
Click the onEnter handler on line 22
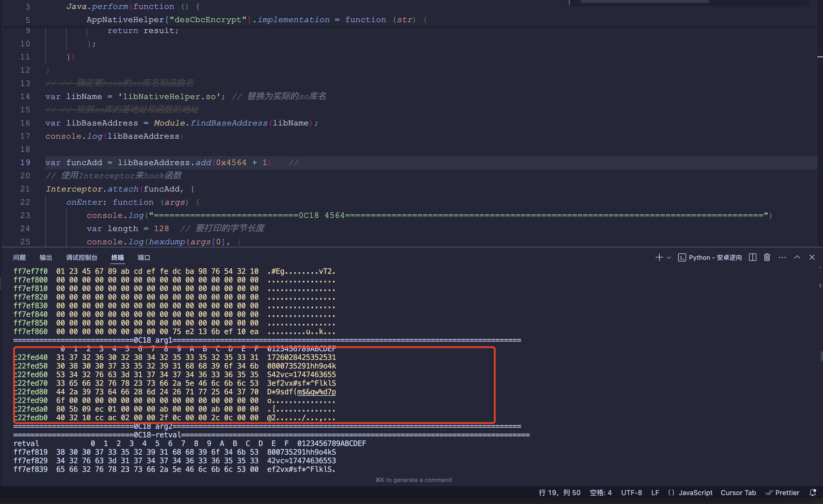(x=84, y=202)
